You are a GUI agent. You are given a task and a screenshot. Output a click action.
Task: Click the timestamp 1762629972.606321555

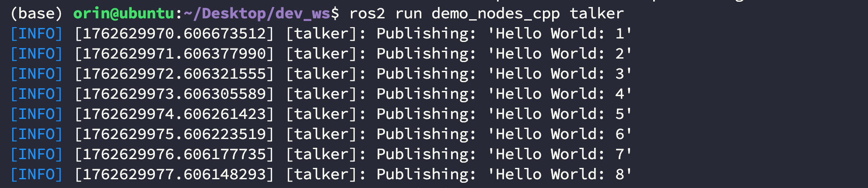tap(174, 74)
